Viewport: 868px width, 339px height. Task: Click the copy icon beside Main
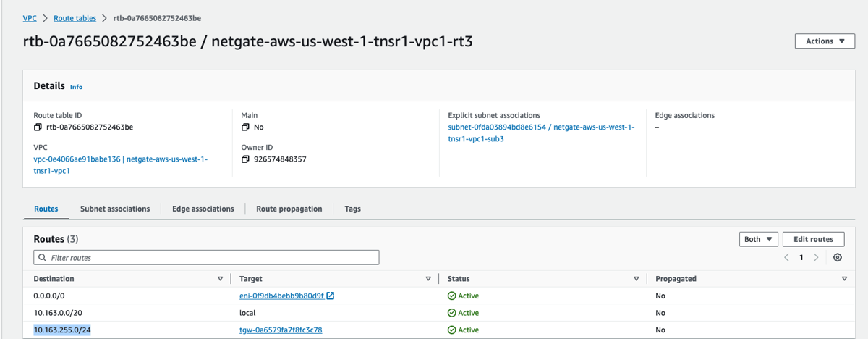tap(245, 127)
